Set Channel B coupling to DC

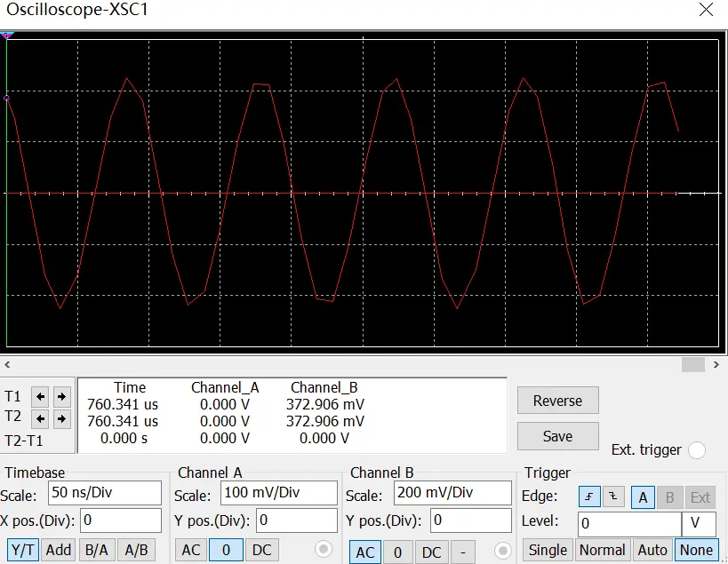(431, 552)
